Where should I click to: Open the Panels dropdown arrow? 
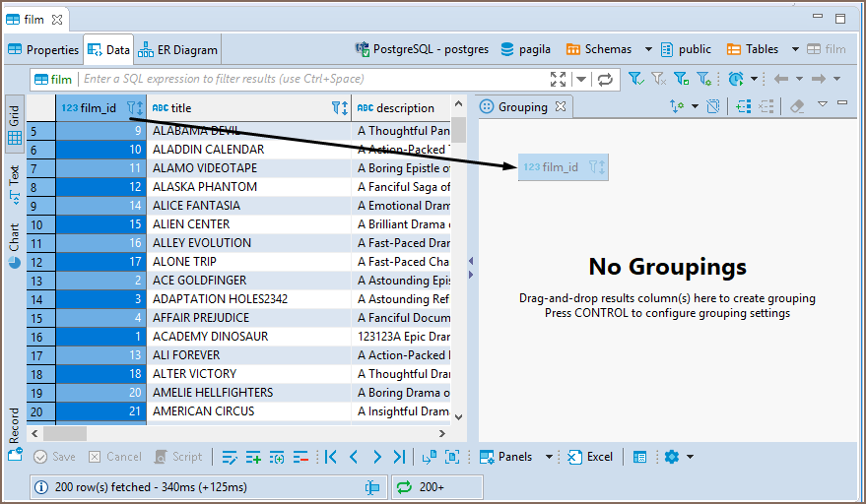(x=550, y=457)
